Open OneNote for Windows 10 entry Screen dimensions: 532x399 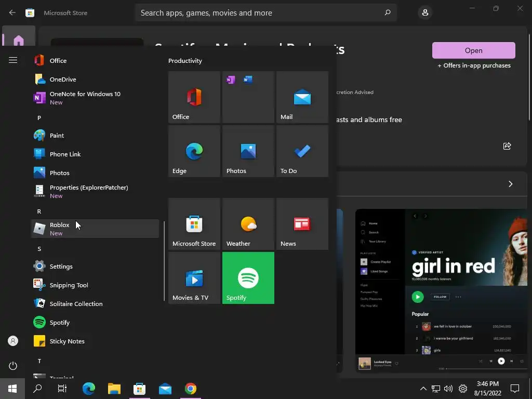click(95, 98)
